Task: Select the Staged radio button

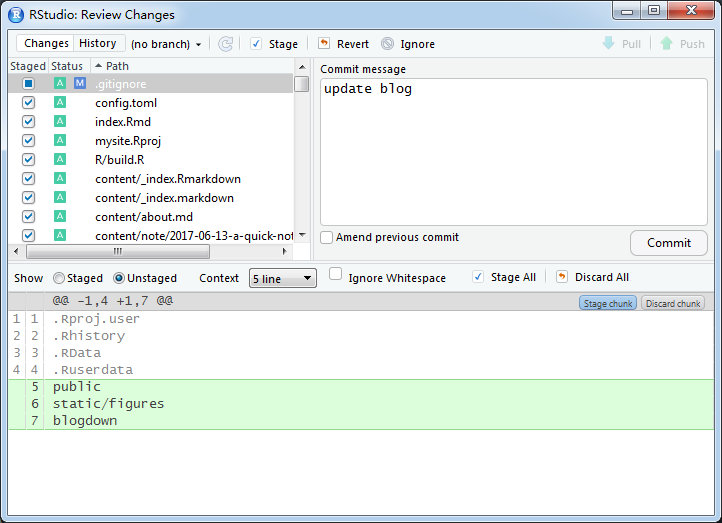Action: 59,278
